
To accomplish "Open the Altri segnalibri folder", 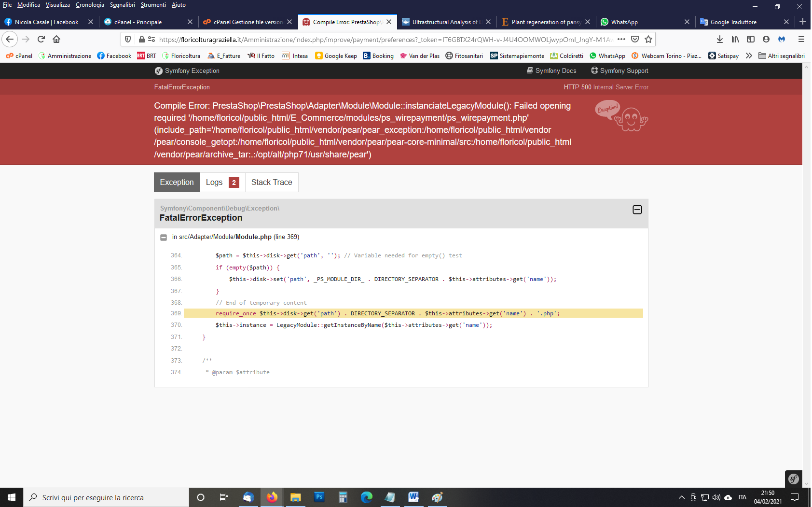I will tap(782, 56).
